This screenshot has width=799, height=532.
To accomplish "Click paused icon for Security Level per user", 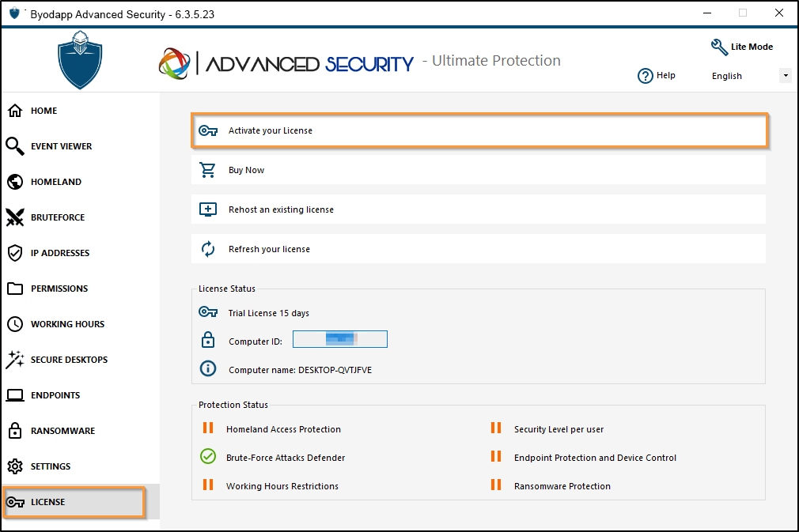I will pyautogui.click(x=496, y=428).
